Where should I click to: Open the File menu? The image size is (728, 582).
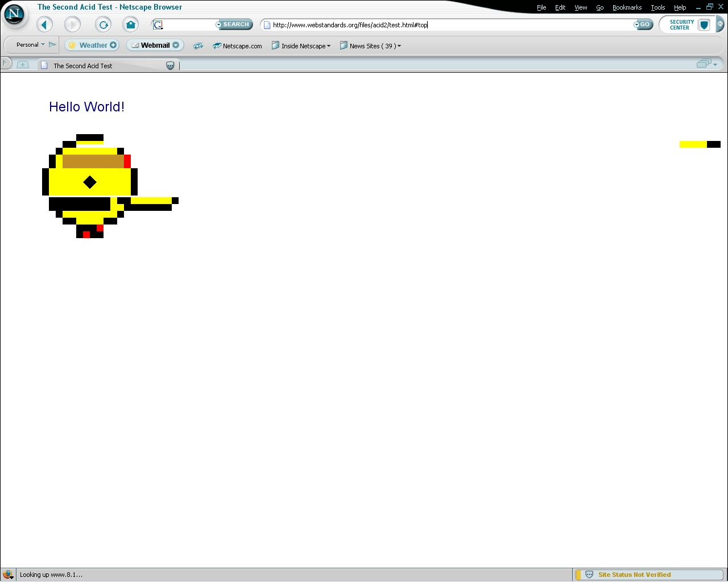541,7
